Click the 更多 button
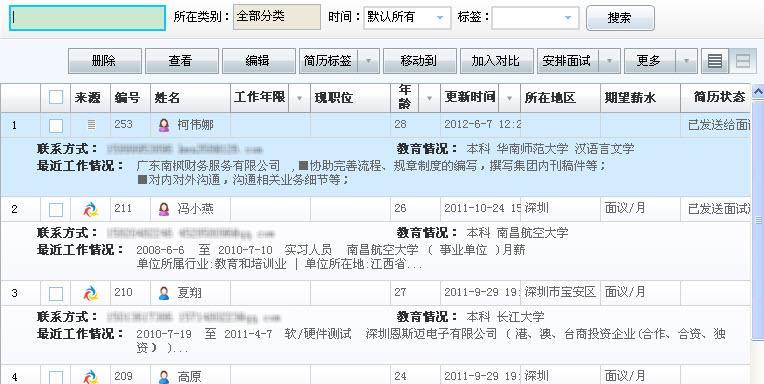The height and width of the screenshot is (384, 764). tap(650, 61)
